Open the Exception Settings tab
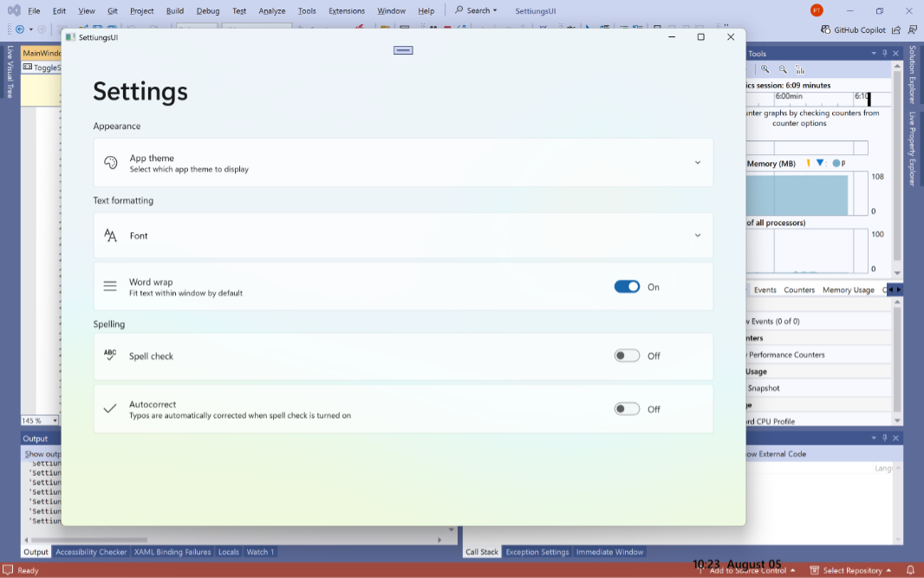 point(537,552)
